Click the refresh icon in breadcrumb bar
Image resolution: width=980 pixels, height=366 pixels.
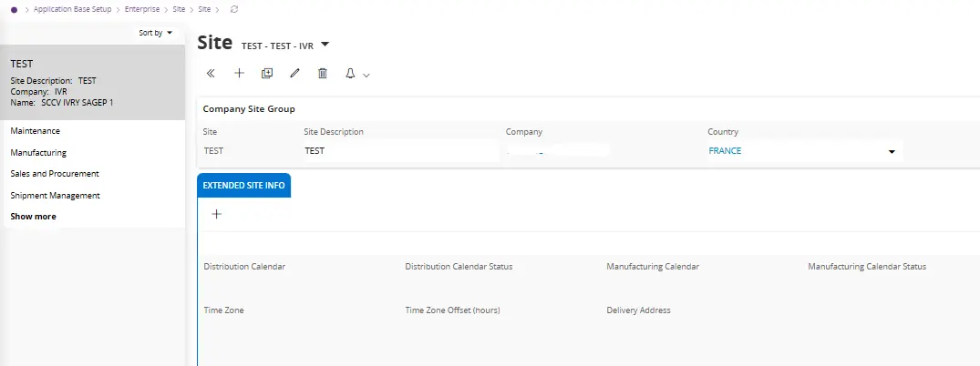235,9
